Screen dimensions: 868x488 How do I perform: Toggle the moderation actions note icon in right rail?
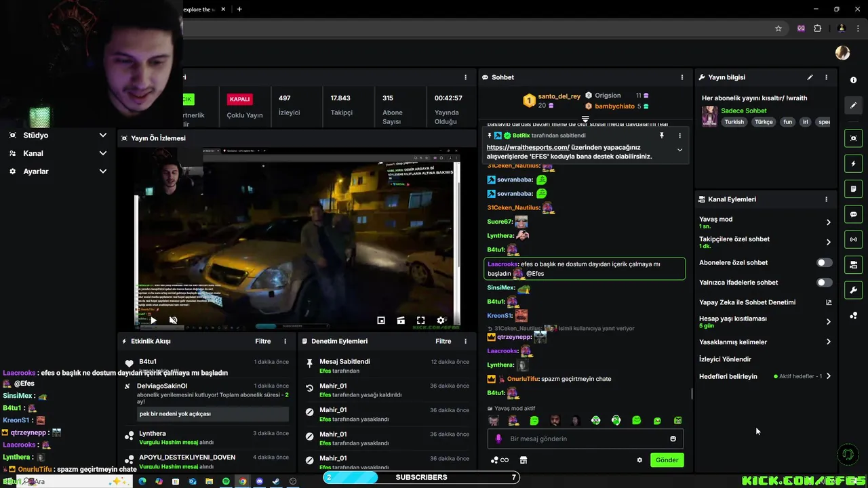tap(853, 188)
